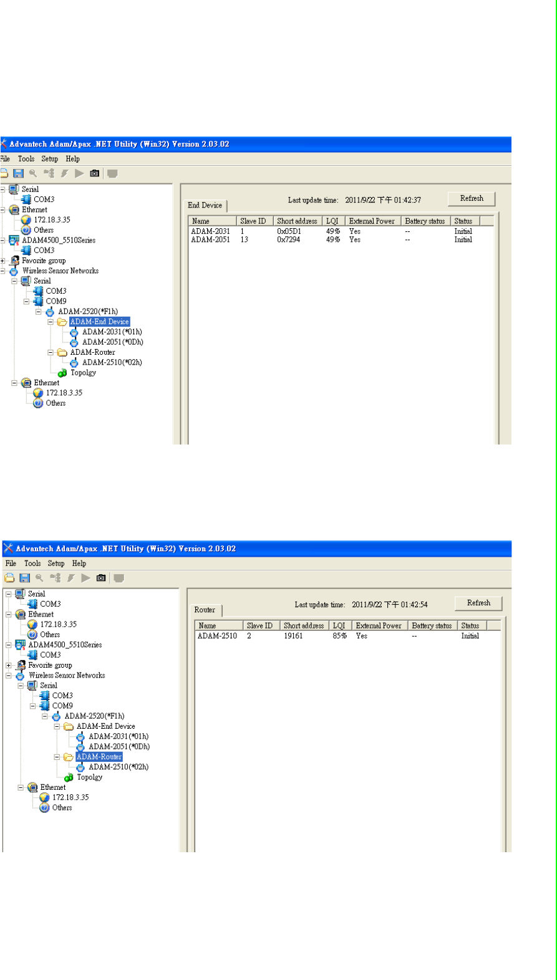Click the play run icon in End Device window
Viewport: 557px width, 980px height.
[x=79, y=173]
